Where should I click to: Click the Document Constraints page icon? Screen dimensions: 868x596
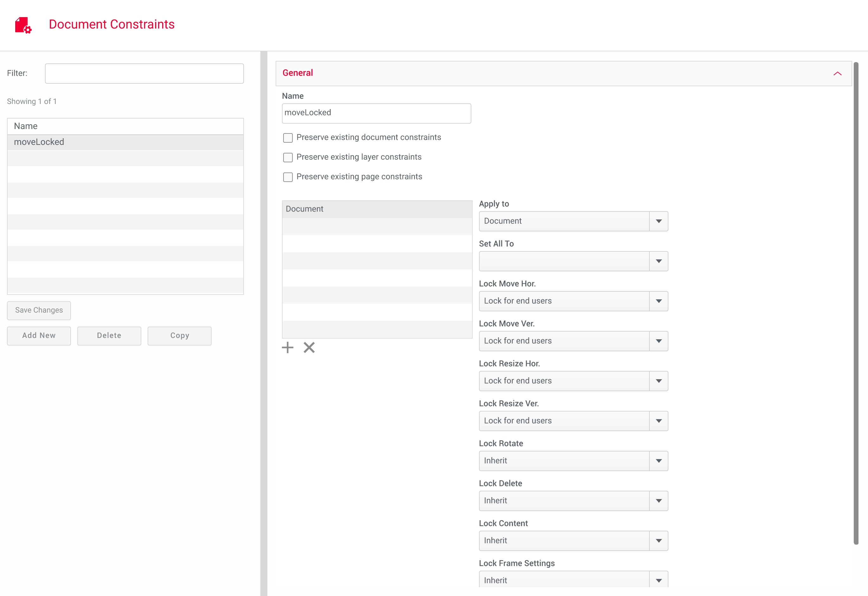pyautogui.click(x=23, y=25)
